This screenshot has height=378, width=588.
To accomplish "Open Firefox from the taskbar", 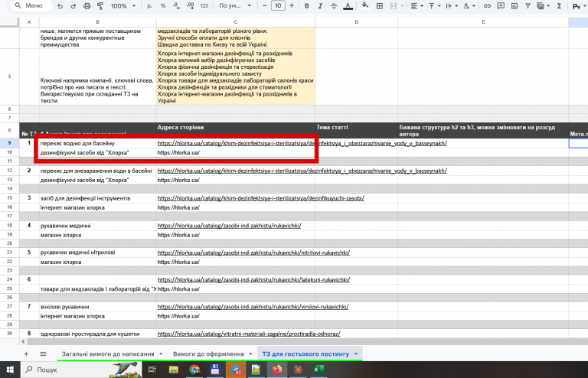I will (277, 370).
